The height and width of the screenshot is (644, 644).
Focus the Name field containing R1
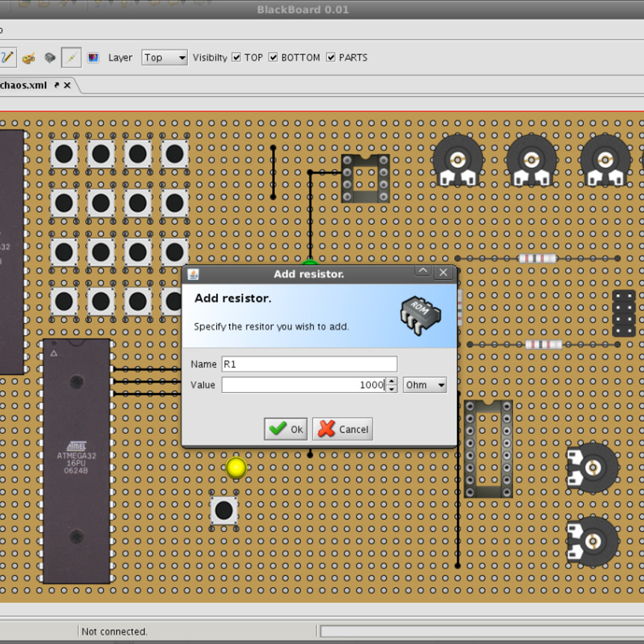click(x=309, y=364)
